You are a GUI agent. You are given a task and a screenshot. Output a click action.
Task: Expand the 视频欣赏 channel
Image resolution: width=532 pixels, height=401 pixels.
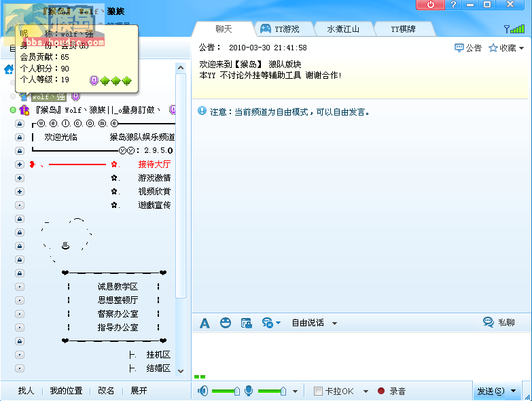pos(20,192)
